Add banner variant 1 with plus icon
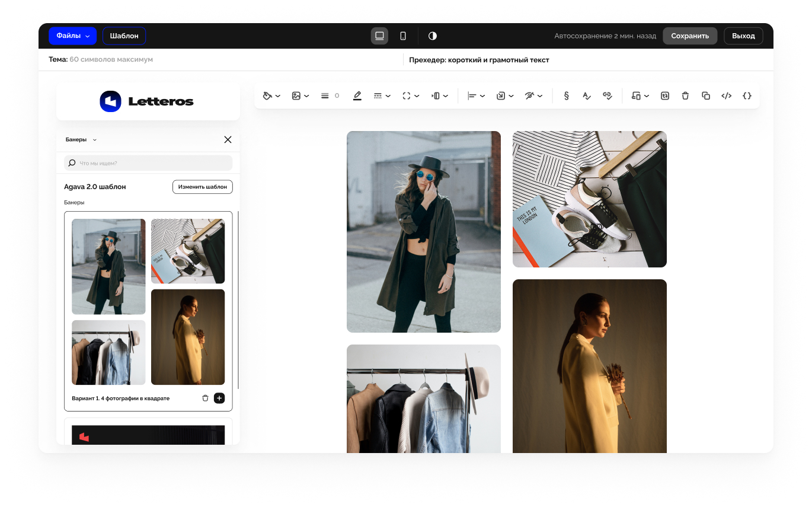This screenshot has width=812, height=507. (x=219, y=398)
